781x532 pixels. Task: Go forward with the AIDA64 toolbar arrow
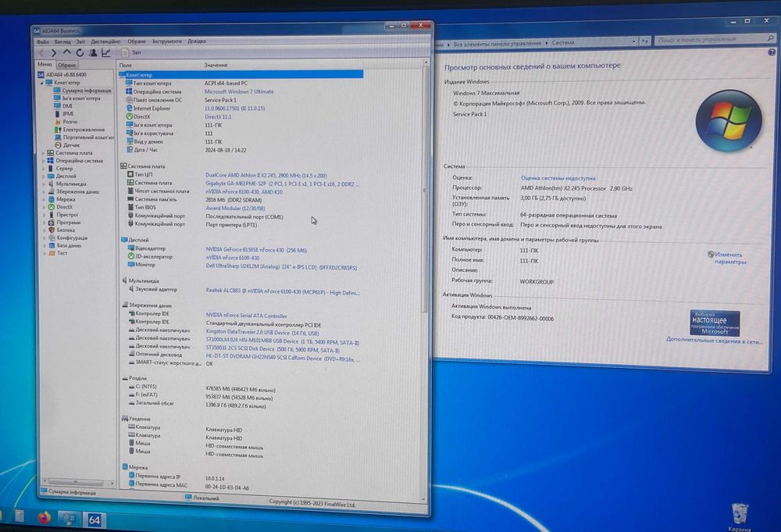pyautogui.click(x=54, y=53)
